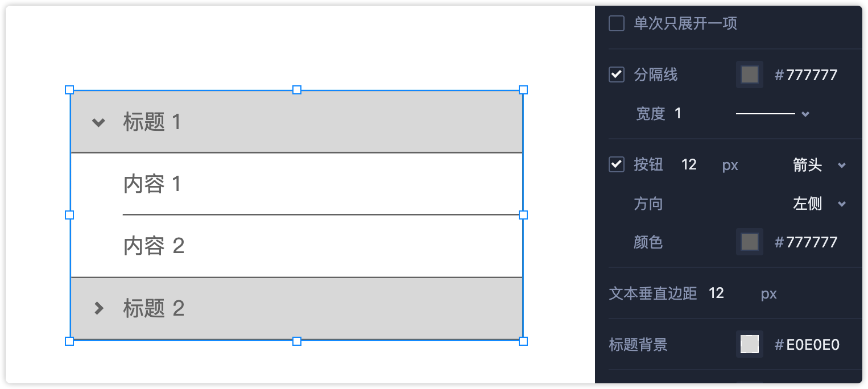
Task: Open the divider line style dropdown
Action: pos(772,114)
